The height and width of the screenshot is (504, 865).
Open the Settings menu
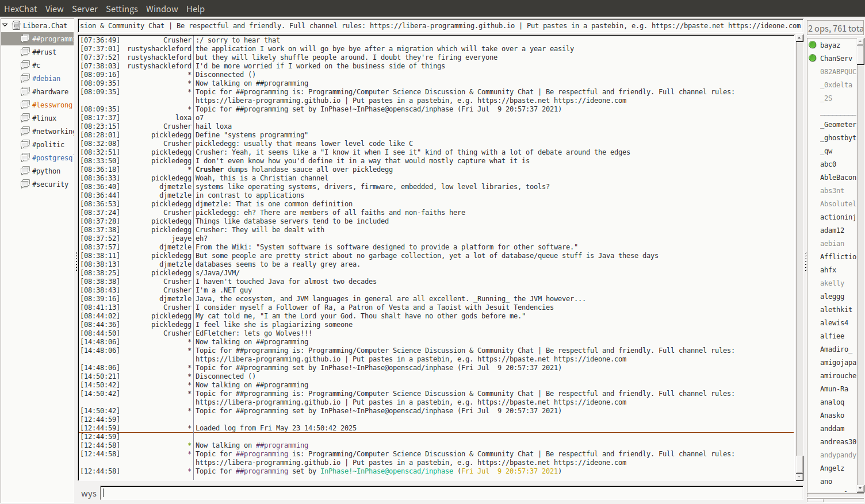point(121,9)
